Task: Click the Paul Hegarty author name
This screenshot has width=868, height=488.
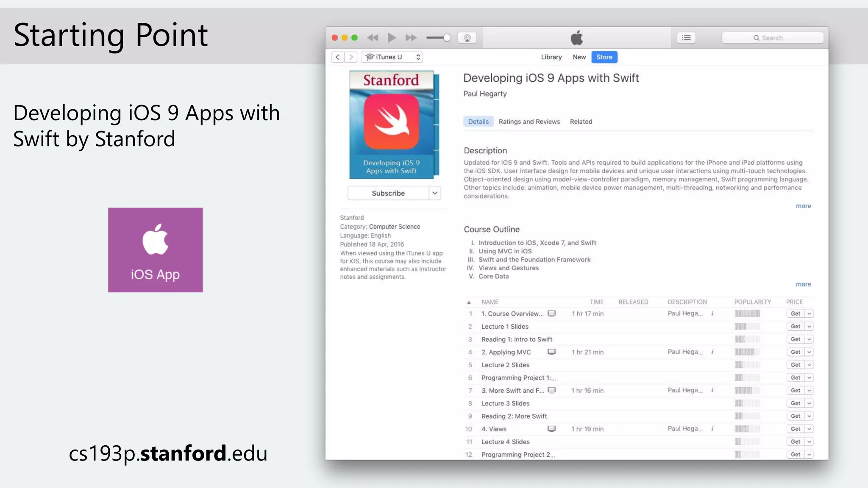Action: [485, 94]
